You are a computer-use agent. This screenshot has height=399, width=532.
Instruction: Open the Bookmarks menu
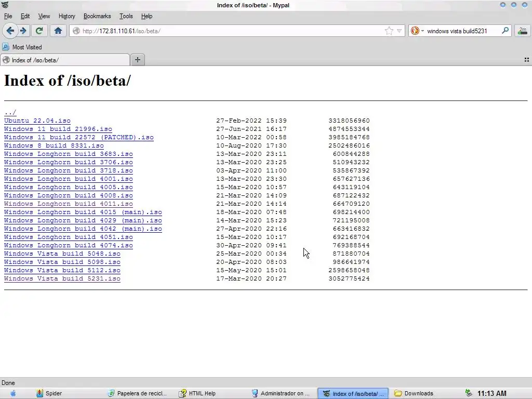[x=97, y=16]
